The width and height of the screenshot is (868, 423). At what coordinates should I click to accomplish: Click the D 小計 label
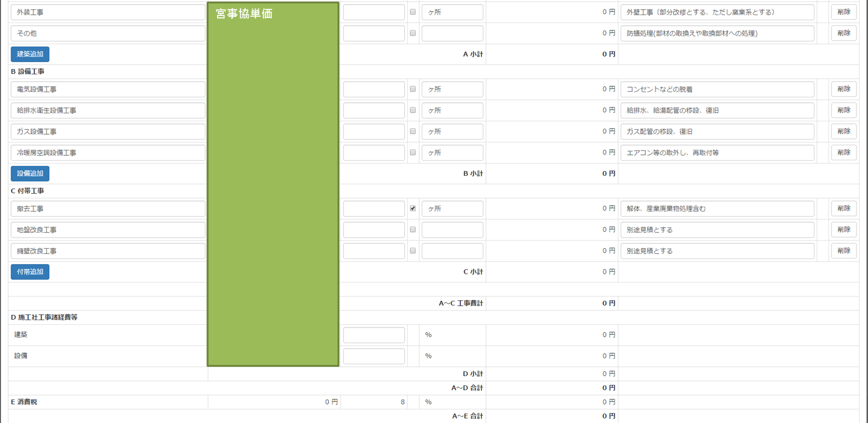click(473, 374)
